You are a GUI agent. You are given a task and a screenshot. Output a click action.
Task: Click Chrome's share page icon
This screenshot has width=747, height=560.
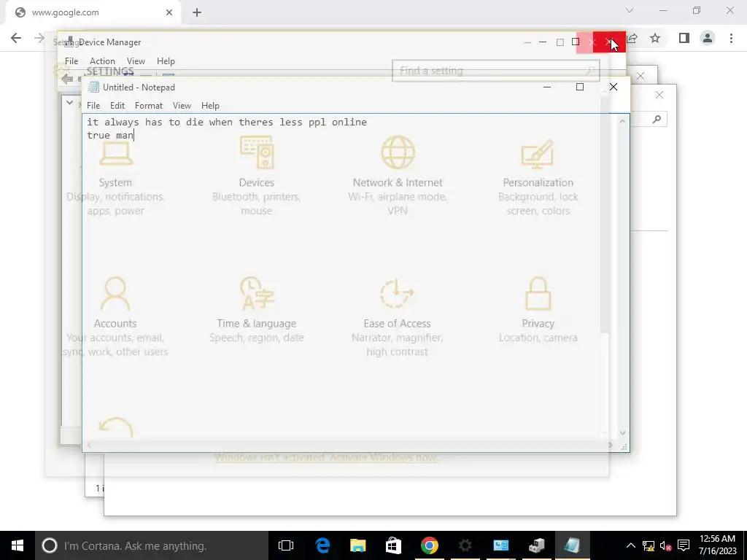pyautogui.click(x=632, y=38)
